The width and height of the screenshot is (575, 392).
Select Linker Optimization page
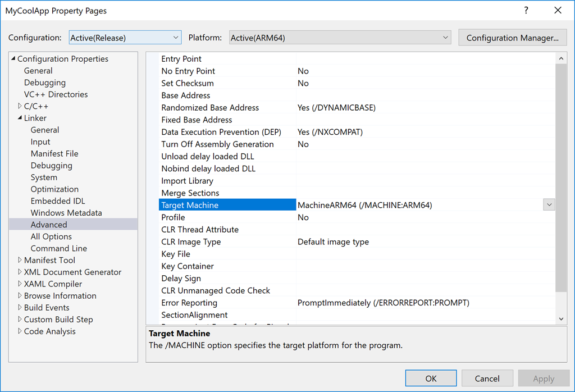tap(54, 189)
